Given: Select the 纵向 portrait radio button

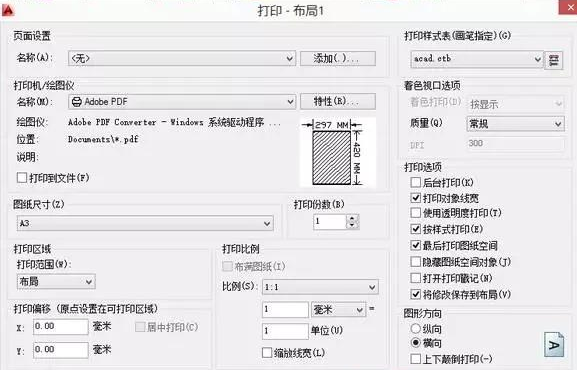Looking at the screenshot, I should tap(415, 328).
